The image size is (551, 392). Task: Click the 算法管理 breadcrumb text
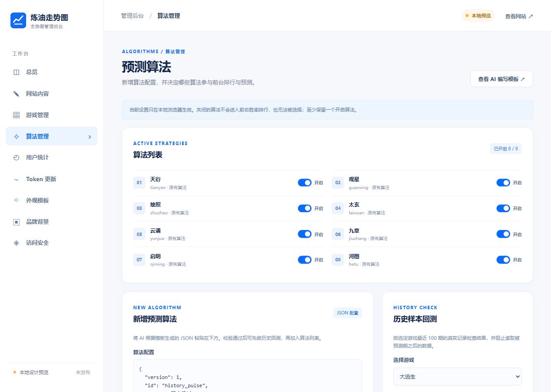pos(169,16)
